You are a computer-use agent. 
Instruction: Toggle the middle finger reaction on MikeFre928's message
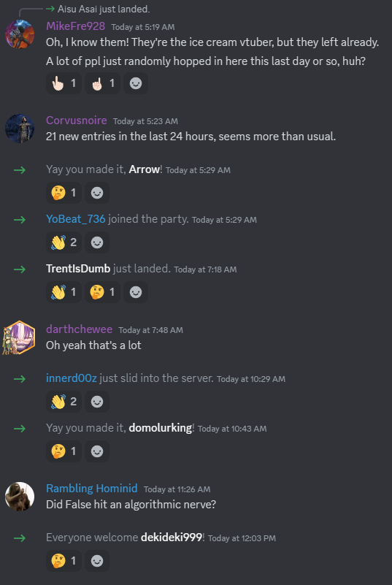point(102,83)
